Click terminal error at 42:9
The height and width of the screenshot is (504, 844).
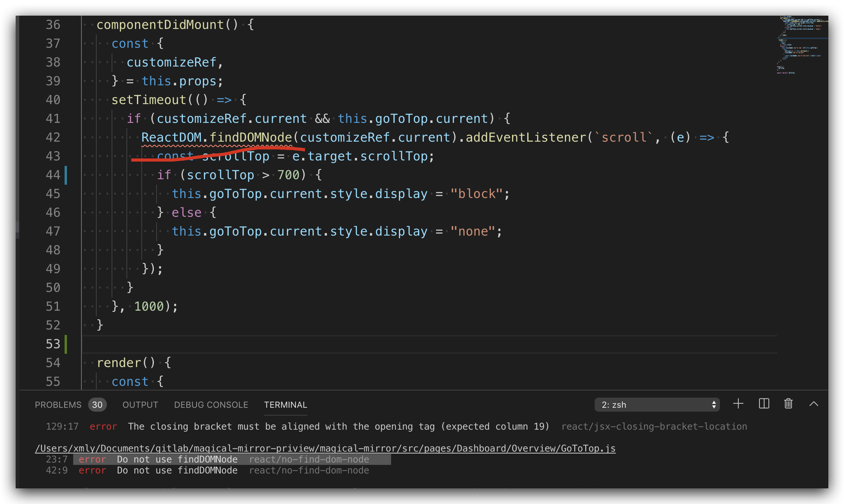[x=207, y=470]
